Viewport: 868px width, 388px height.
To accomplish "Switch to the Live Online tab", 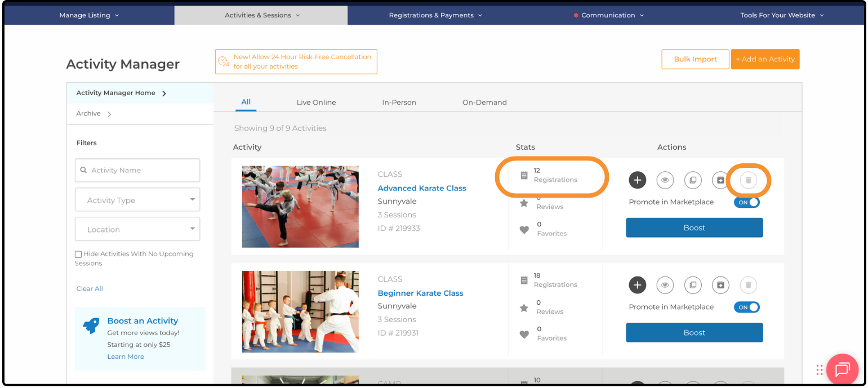I will [316, 102].
